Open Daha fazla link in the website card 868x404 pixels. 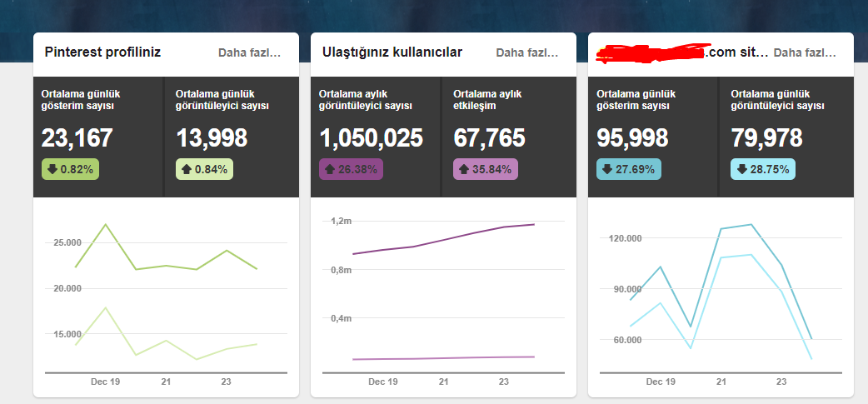[805, 53]
